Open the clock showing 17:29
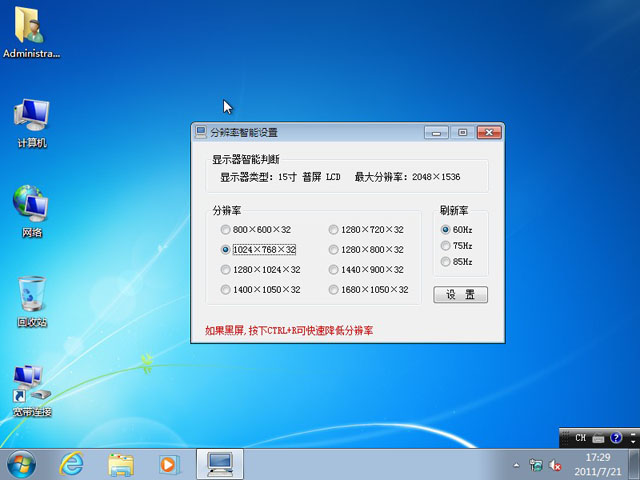Image resolution: width=640 pixels, height=480 pixels. (x=598, y=464)
